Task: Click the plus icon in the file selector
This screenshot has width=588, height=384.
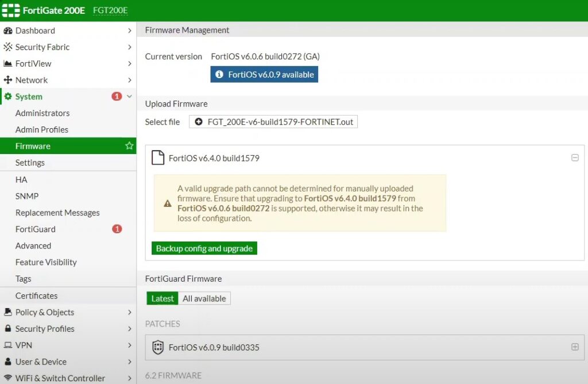Action: pos(199,122)
